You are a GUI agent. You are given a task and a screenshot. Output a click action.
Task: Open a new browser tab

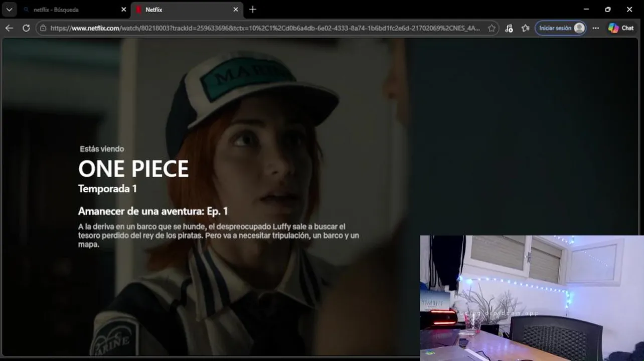coord(252,10)
